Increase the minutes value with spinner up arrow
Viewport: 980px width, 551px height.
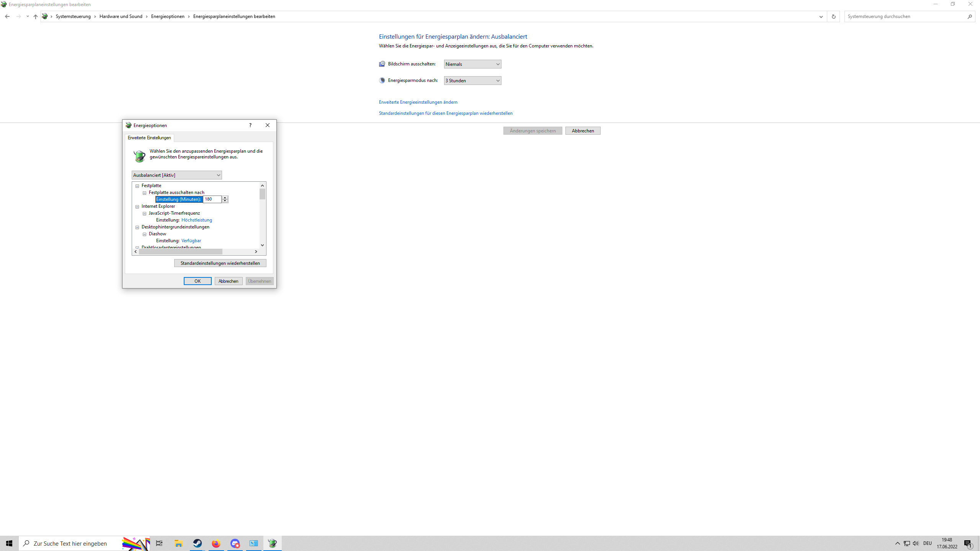point(225,197)
